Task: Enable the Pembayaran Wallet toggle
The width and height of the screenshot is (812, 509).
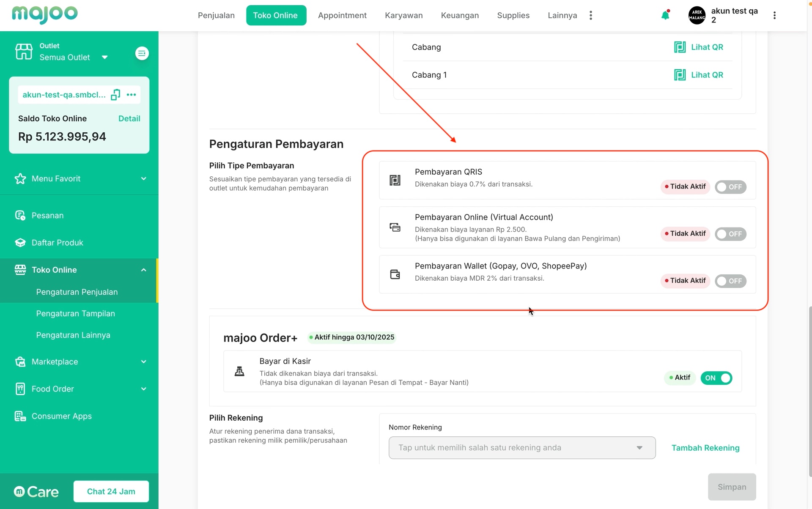Action: (730, 281)
